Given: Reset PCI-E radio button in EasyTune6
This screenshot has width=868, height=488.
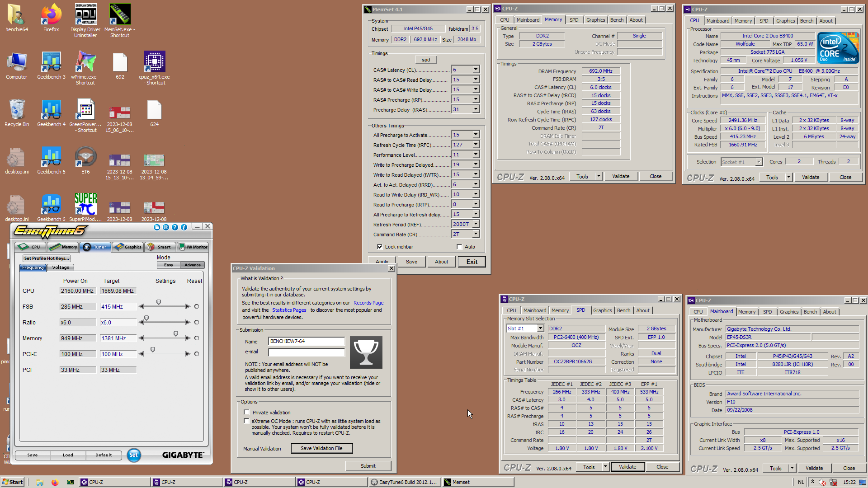Looking at the screenshot, I should pyautogui.click(x=197, y=354).
